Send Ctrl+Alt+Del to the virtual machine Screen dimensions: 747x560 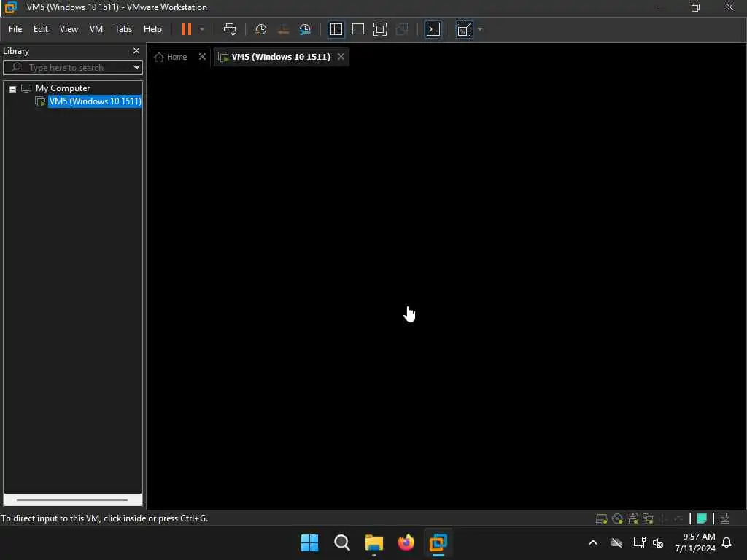[x=230, y=29]
